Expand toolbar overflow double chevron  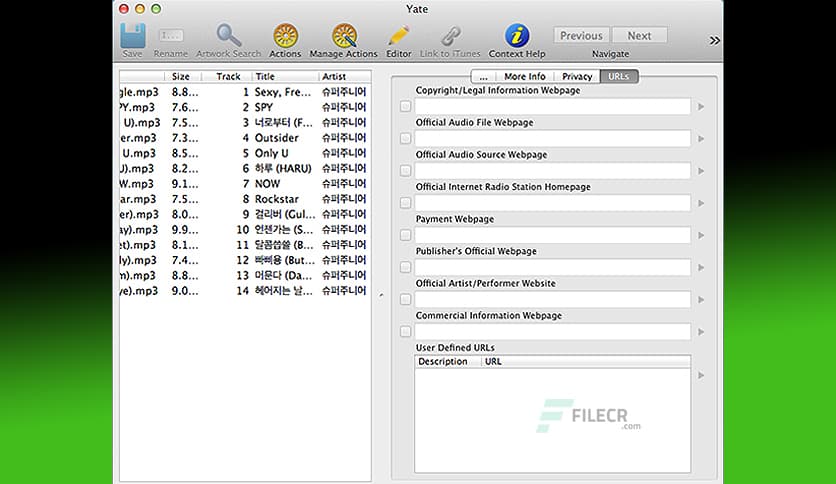click(714, 41)
